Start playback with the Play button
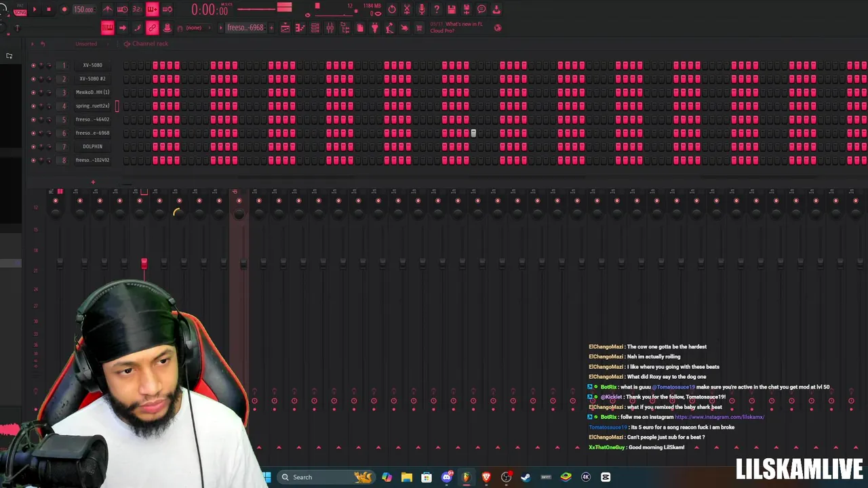 pyautogui.click(x=35, y=9)
